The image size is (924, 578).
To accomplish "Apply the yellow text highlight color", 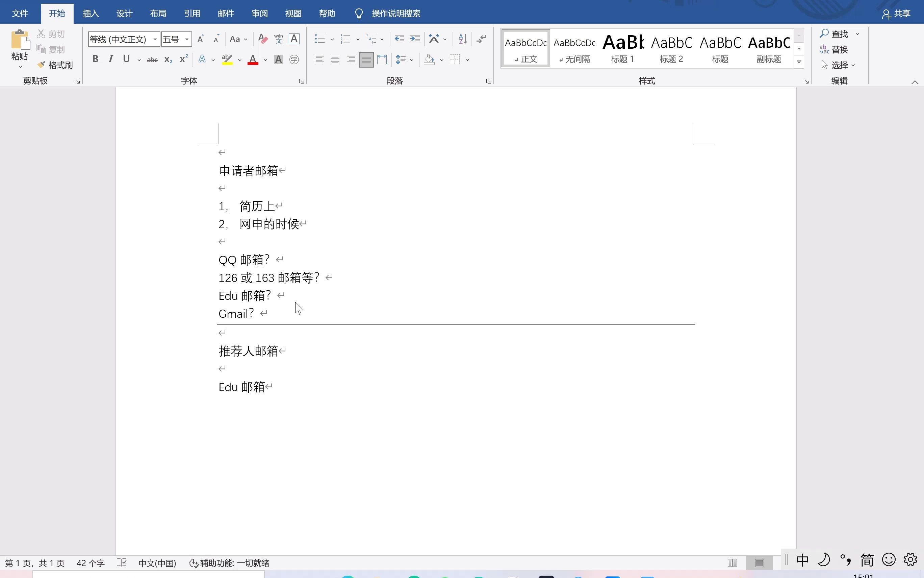I will [227, 59].
